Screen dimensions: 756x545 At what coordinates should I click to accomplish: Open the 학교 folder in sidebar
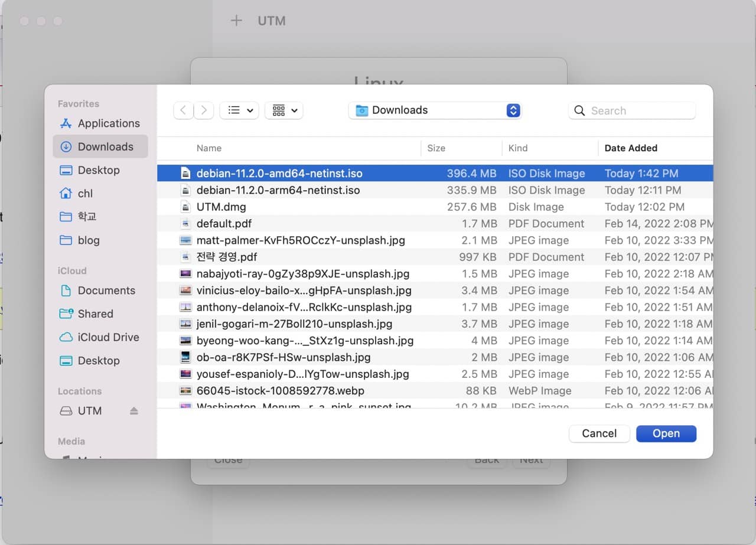click(100, 217)
